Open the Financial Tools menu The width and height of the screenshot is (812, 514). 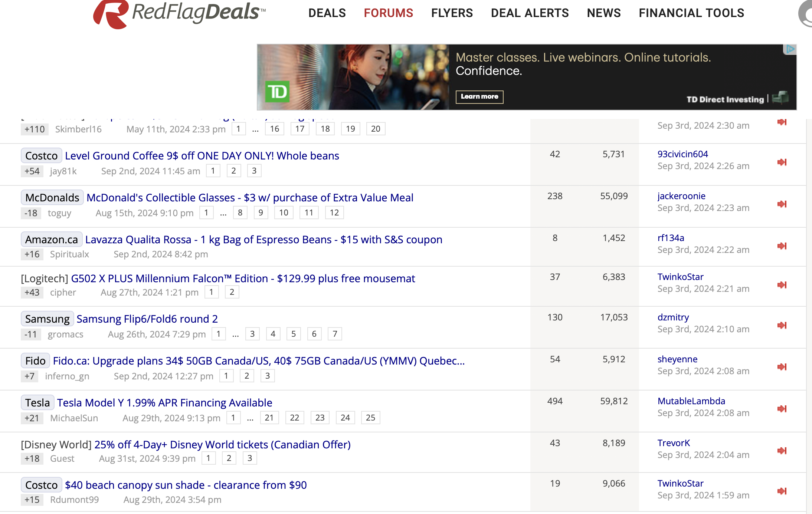(691, 13)
